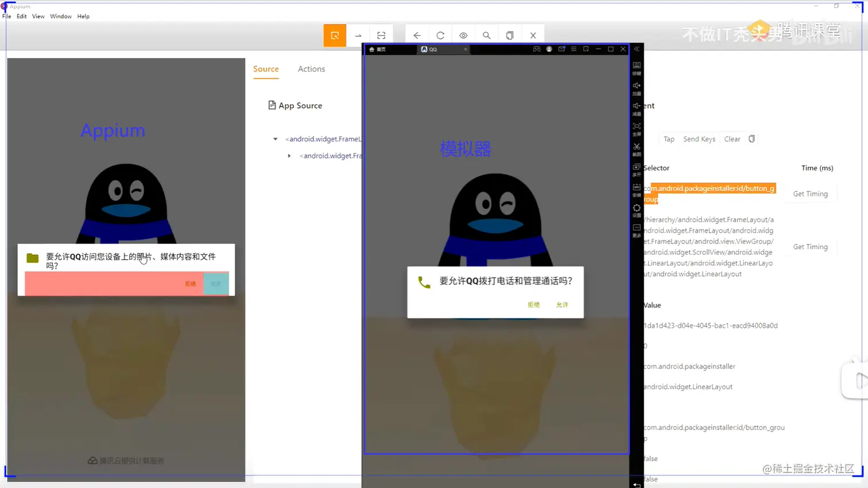Open the View menu

tap(38, 16)
